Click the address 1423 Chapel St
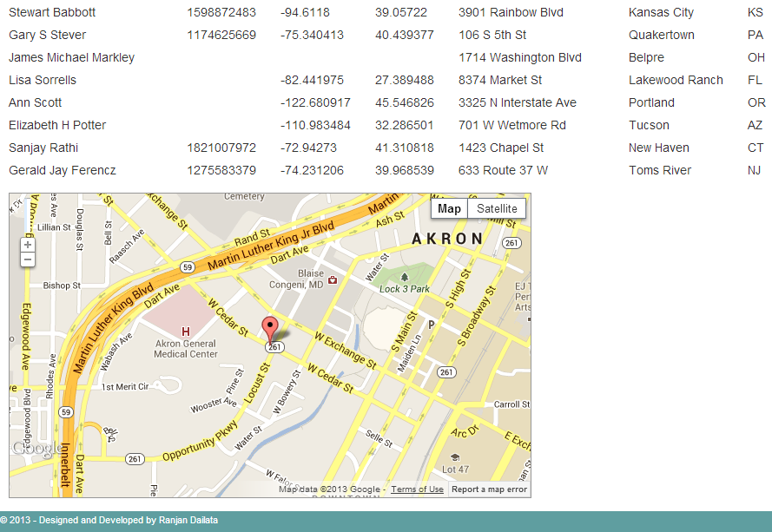This screenshot has width=772, height=532. [501, 148]
